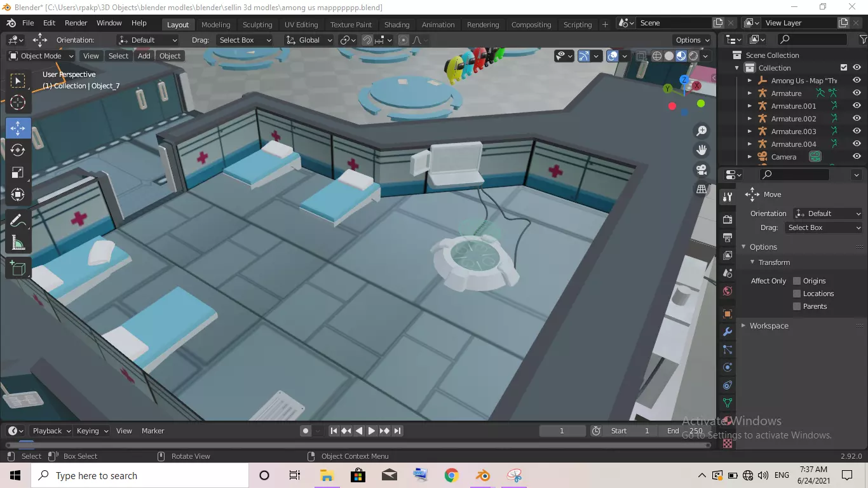Open the Playback dropdown in timeline

[51, 431]
